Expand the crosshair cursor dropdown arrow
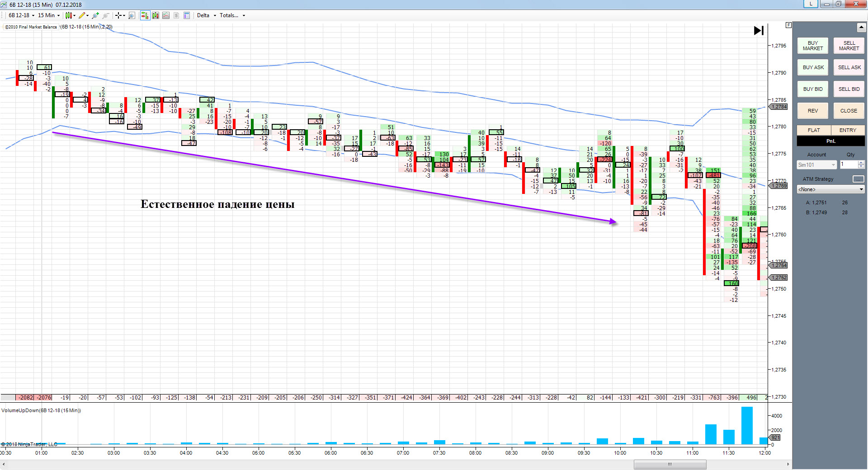This screenshot has height=470, width=868. point(124,15)
